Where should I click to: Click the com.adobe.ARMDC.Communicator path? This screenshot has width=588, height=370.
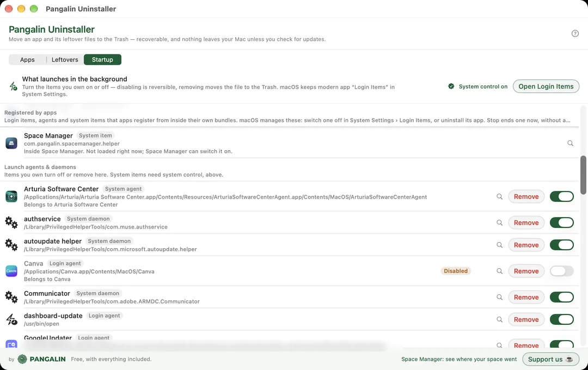[112, 301]
